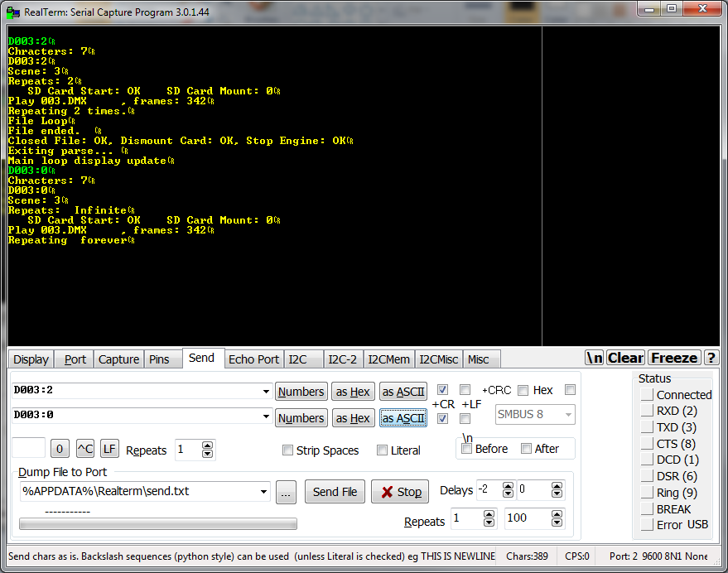The image size is (728, 573).
Task: Expand the D003:0 send string dropdown
Action: click(x=266, y=416)
